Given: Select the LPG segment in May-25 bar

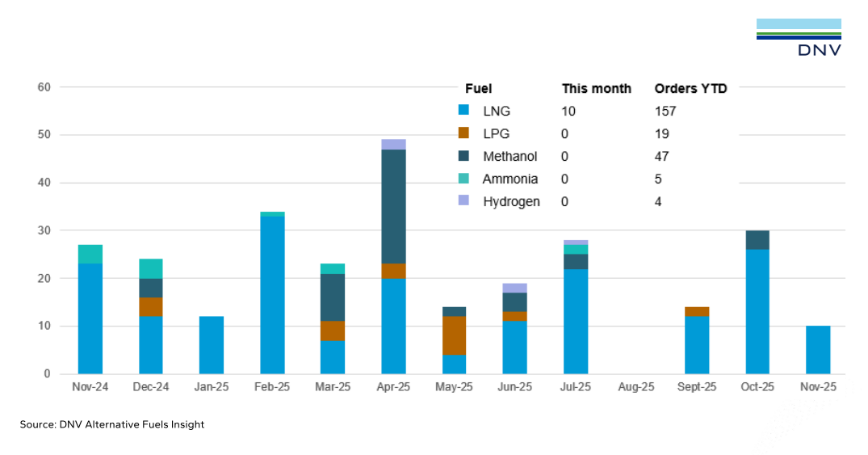Looking at the screenshot, I should coord(455,335).
